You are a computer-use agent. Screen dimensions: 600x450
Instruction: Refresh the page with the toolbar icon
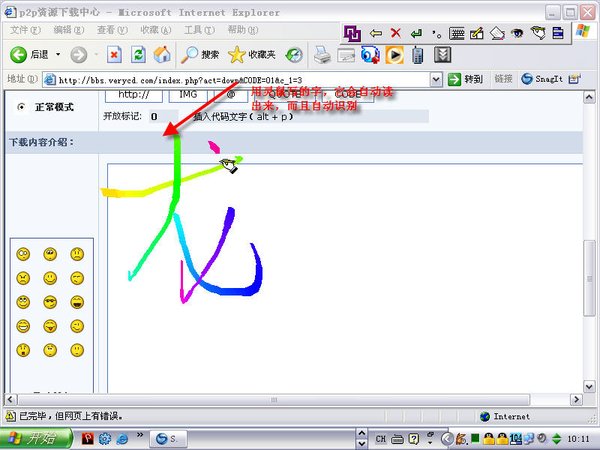(x=137, y=54)
